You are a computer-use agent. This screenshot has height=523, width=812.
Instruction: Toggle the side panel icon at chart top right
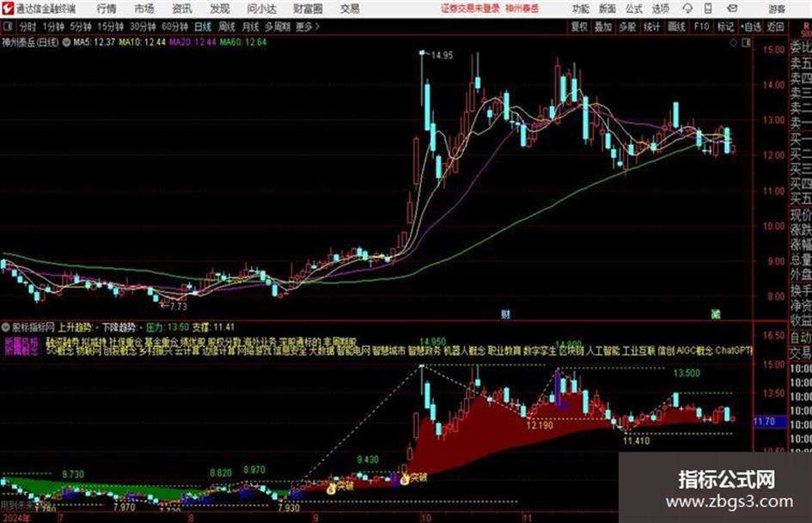click(x=746, y=43)
